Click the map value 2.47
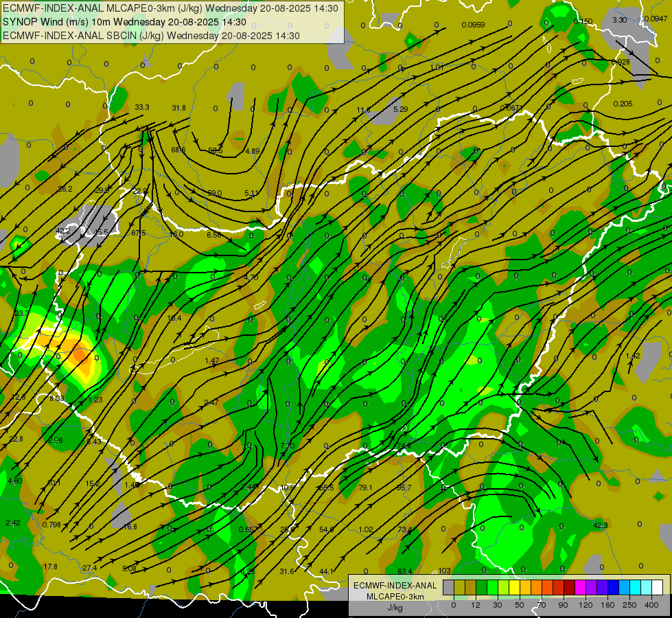 (211, 402)
